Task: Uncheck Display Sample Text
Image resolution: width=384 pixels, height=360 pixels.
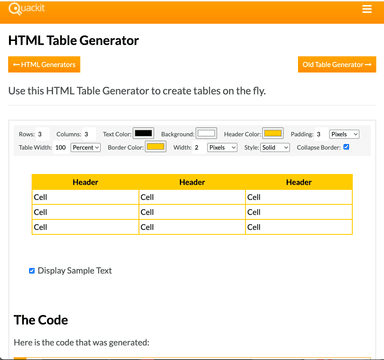Action: click(x=32, y=271)
